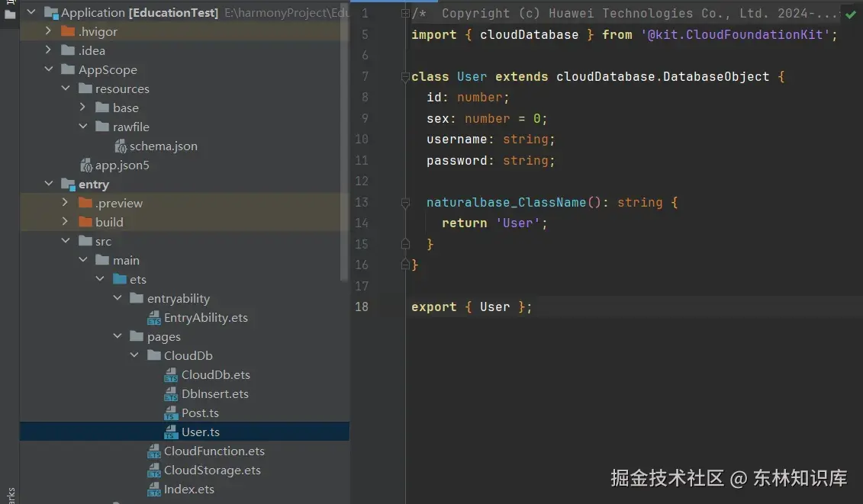Click the .hvigor orange folder icon
The image size is (863, 504).
point(68,31)
